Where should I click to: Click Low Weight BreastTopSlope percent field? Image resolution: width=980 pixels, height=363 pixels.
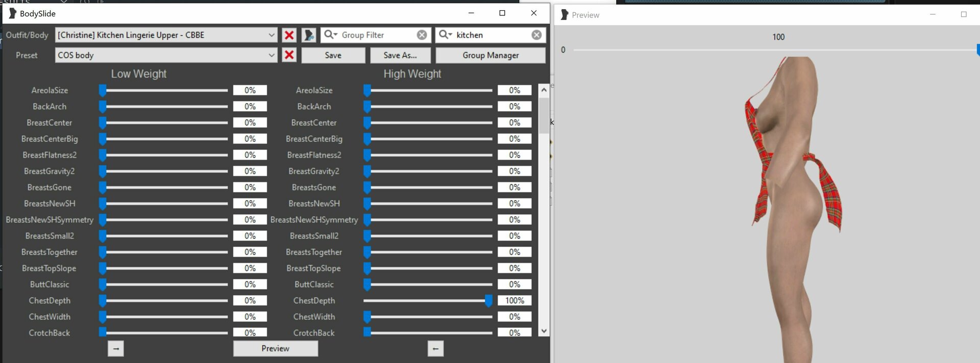click(250, 268)
